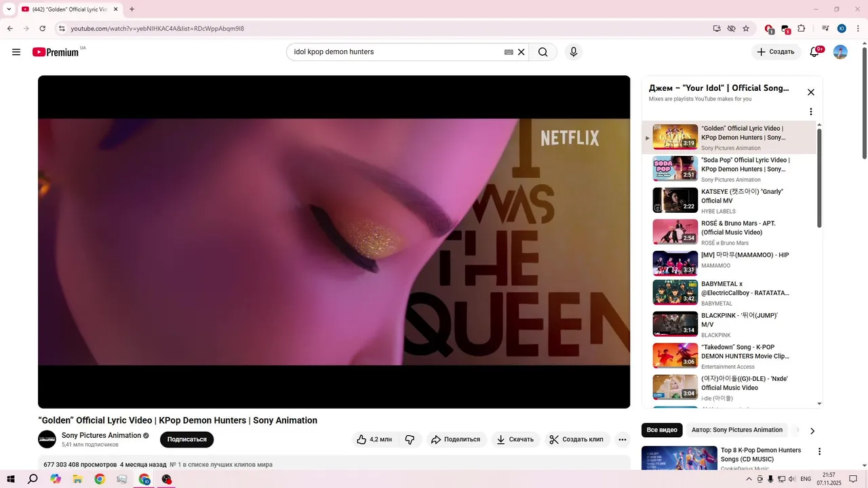Viewport: 868px width, 488px height.
Task: Play BABYMETAL RATATATA from playlist
Action: coord(729,293)
